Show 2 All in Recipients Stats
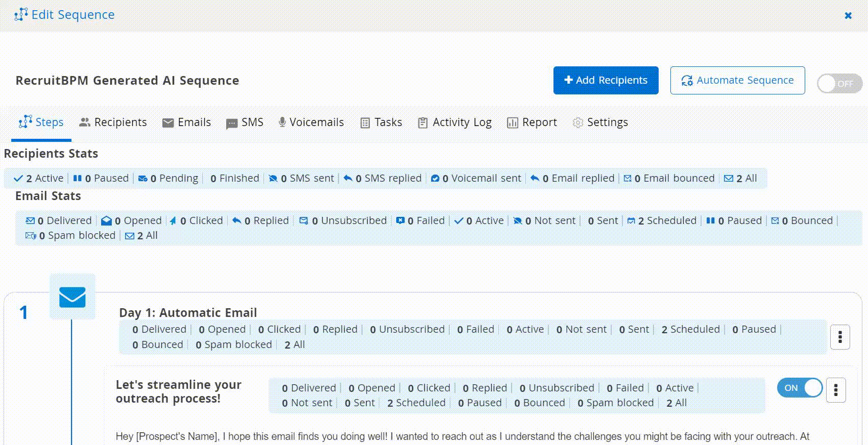 pos(740,179)
